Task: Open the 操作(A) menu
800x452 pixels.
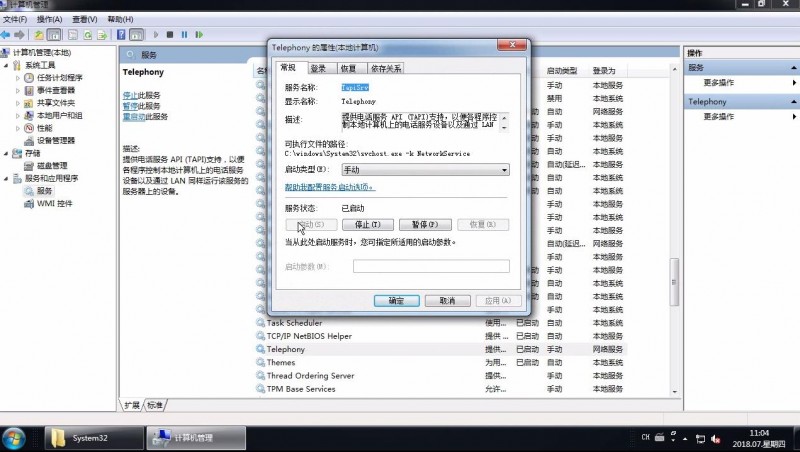Action: [49, 19]
